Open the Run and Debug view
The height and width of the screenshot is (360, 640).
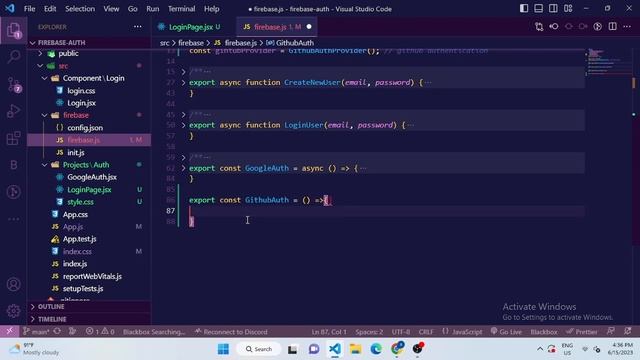(x=13, y=111)
